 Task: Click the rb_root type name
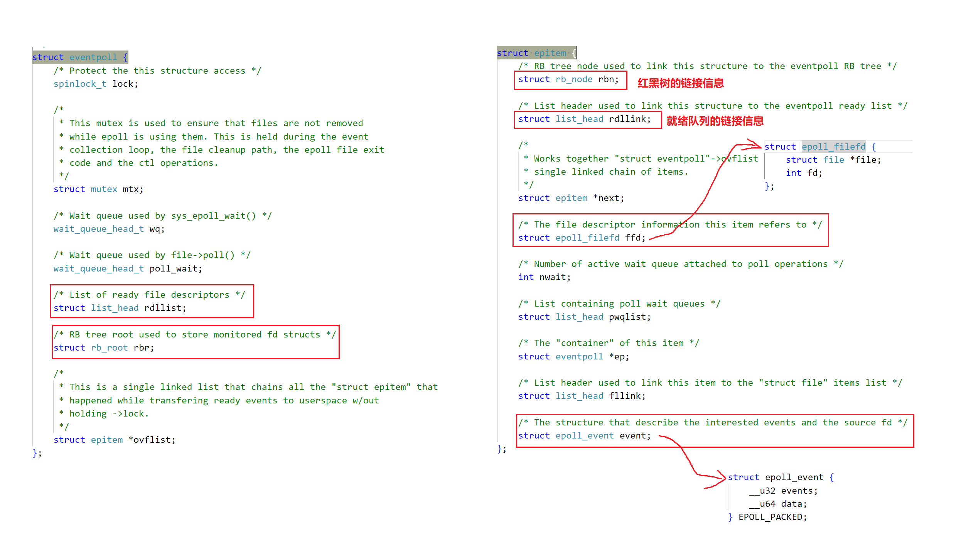(109, 347)
